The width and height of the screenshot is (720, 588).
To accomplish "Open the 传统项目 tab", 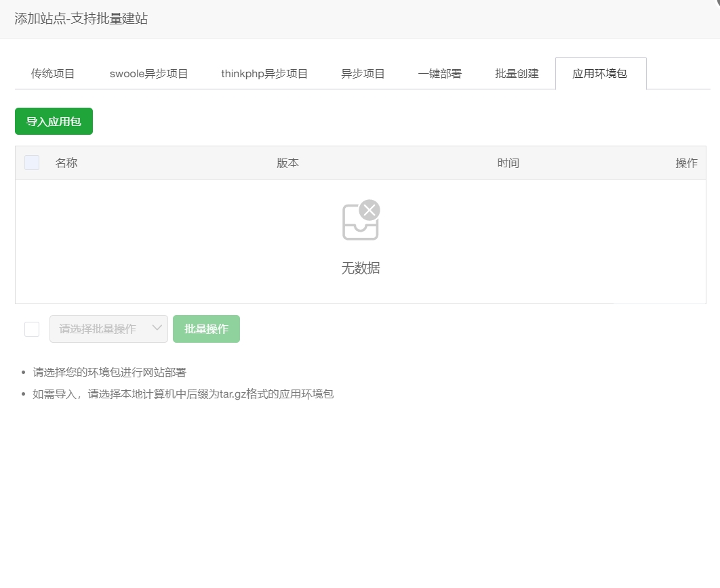I will [54, 73].
